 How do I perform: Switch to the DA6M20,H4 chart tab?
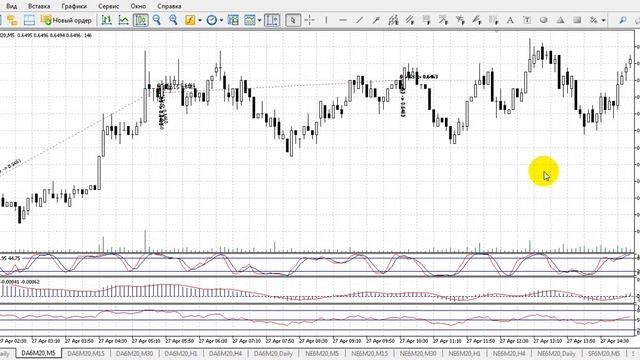coord(225,353)
